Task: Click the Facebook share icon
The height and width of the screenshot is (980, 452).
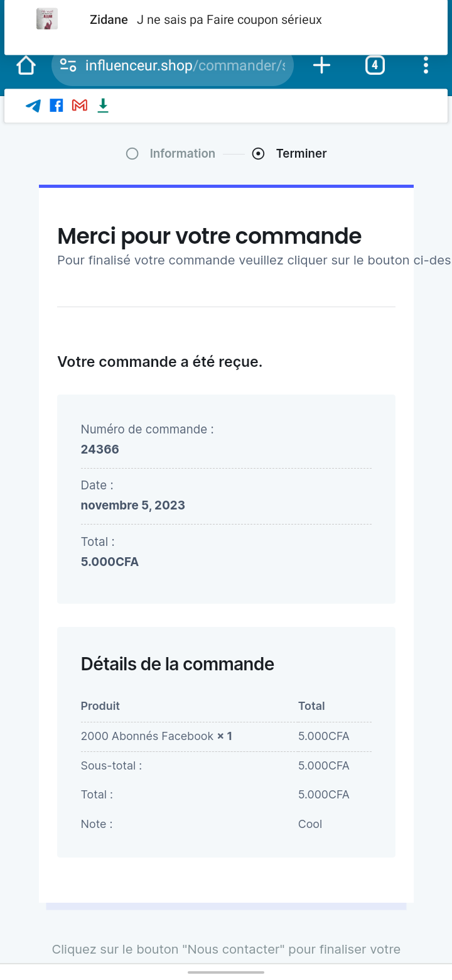Action: tap(56, 106)
